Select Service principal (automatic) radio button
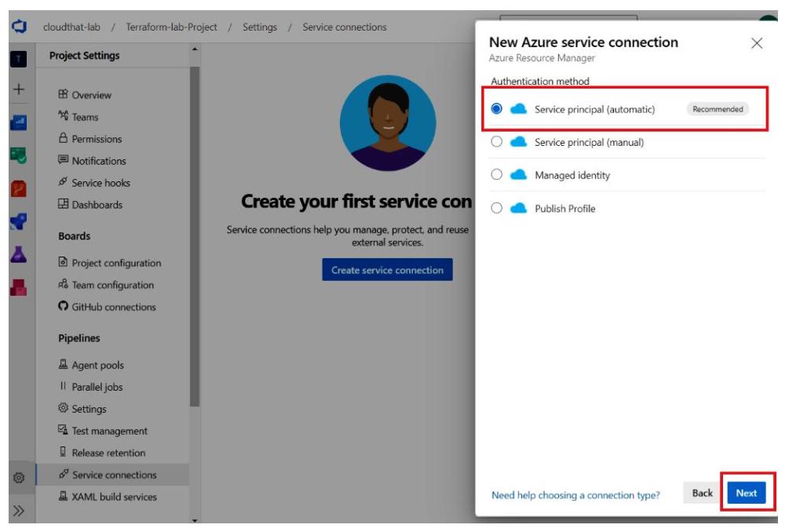This screenshot has height=532, width=796. [496, 108]
